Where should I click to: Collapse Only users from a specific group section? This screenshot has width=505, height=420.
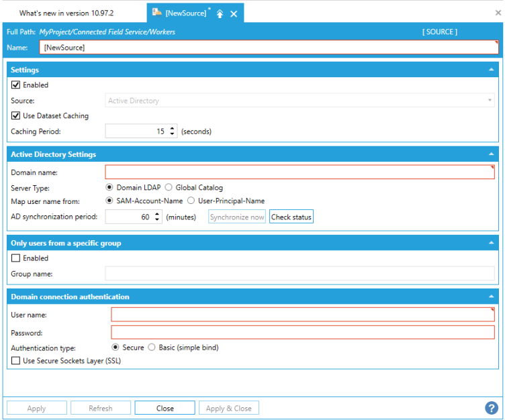[x=492, y=243]
